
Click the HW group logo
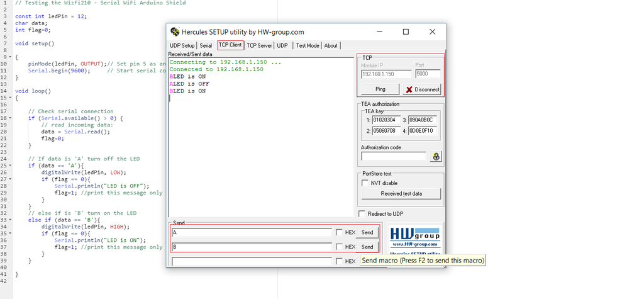414,234
